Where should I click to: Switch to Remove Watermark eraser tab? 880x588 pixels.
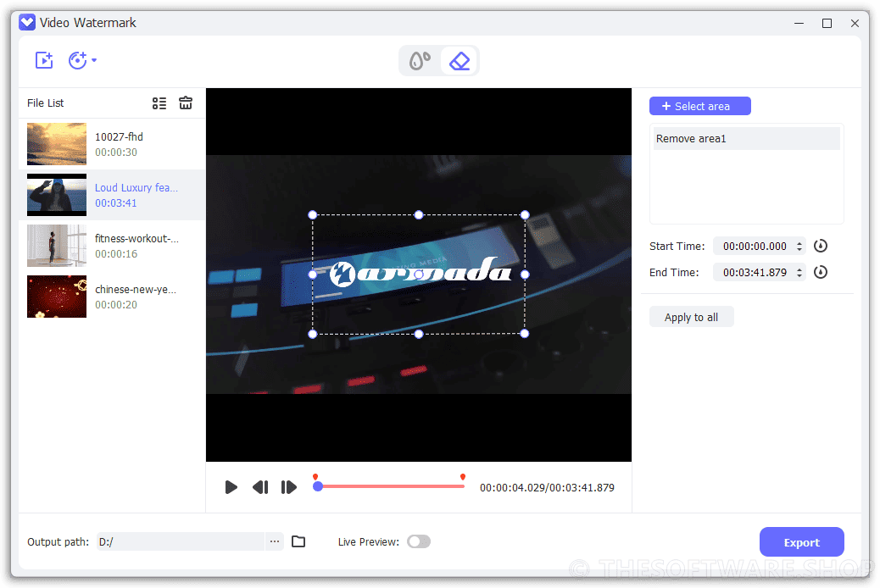459,61
